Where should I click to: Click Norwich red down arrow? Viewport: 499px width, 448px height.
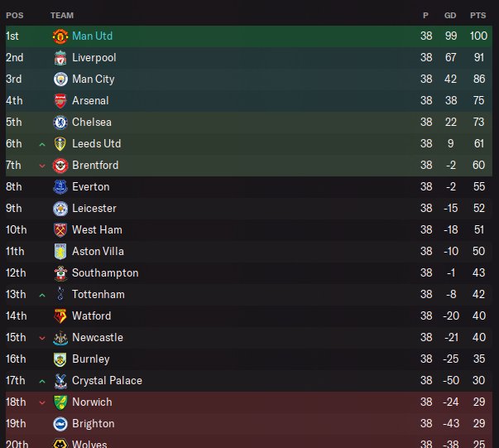tap(42, 402)
